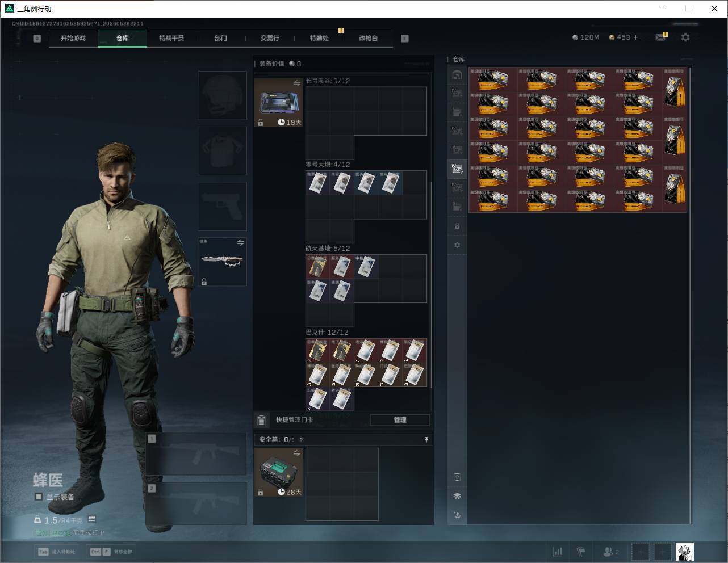Open the small gear in warehouse sidebar
Image resolution: width=728 pixels, height=563 pixels.
point(457,245)
